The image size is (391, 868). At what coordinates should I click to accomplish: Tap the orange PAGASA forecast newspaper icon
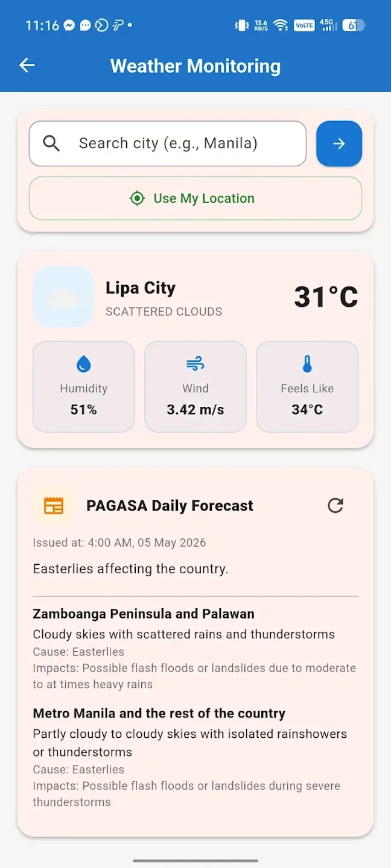pyautogui.click(x=54, y=505)
